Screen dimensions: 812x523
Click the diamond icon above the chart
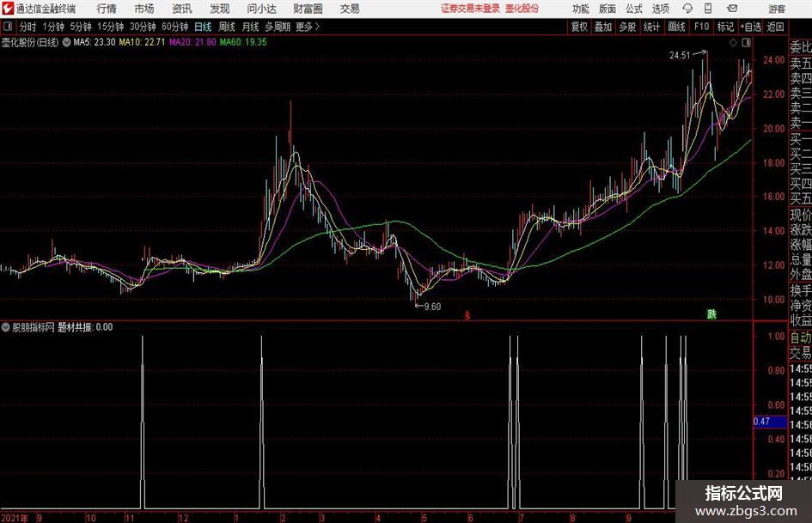[x=733, y=43]
